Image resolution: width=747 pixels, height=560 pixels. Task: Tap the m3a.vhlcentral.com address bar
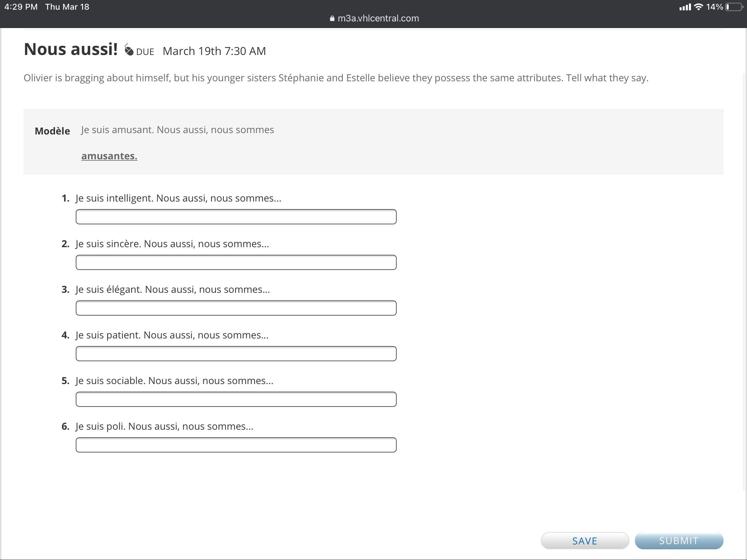[x=378, y=19]
